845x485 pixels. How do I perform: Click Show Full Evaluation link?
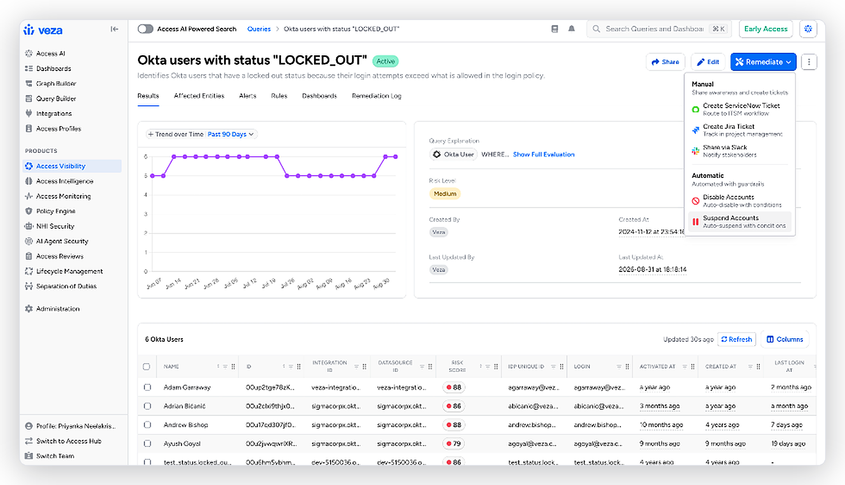[544, 155]
